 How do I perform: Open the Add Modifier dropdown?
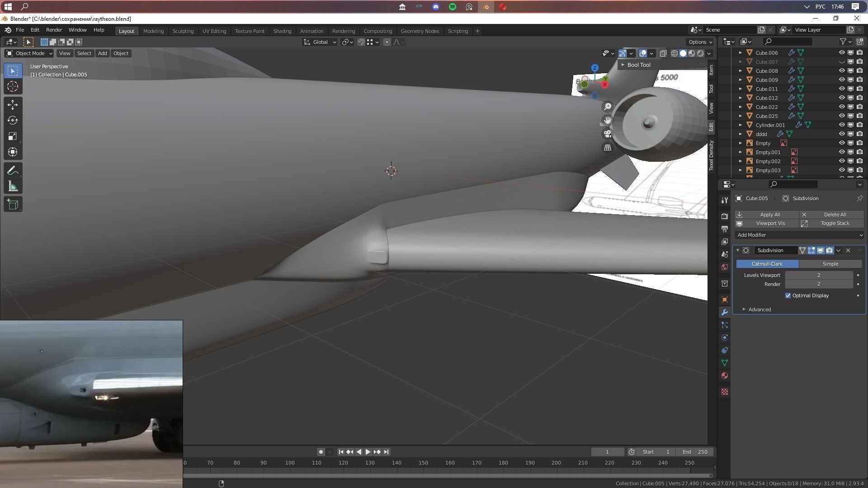799,235
